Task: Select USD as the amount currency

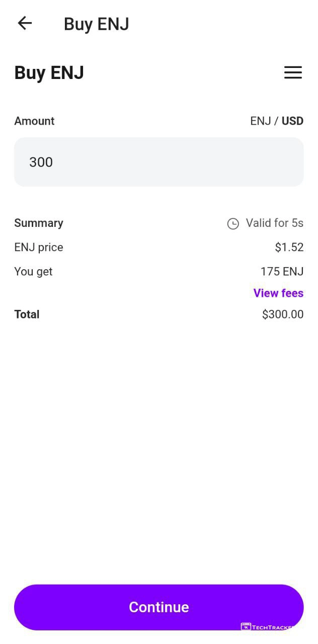Action: (292, 121)
